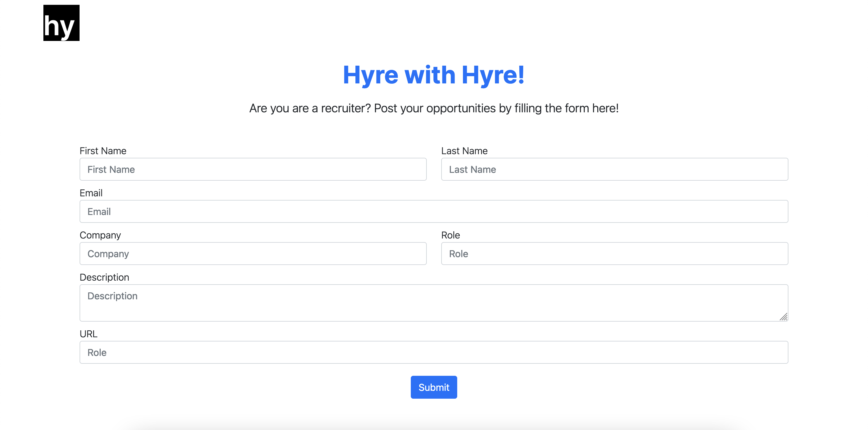Click the Last Name label

click(464, 151)
